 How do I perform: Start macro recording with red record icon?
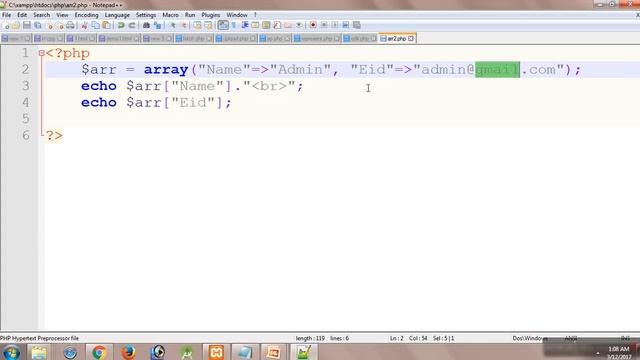(x=313, y=25)
